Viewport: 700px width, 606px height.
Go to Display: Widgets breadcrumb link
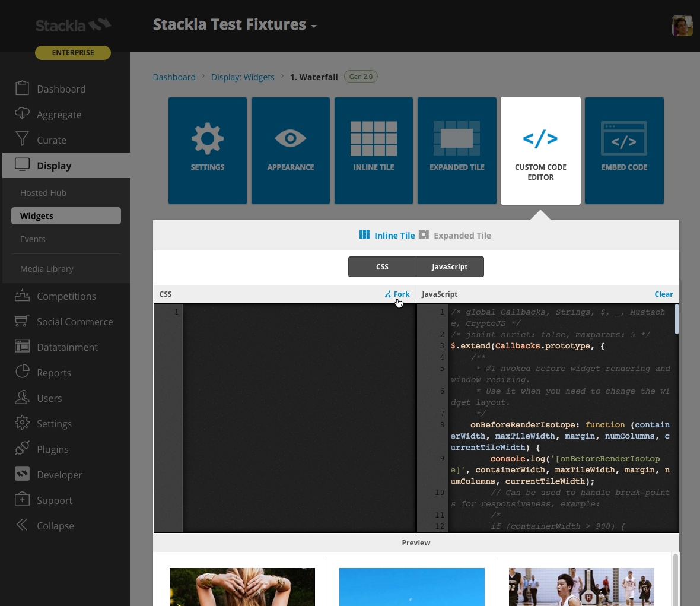tap(243, 77)
